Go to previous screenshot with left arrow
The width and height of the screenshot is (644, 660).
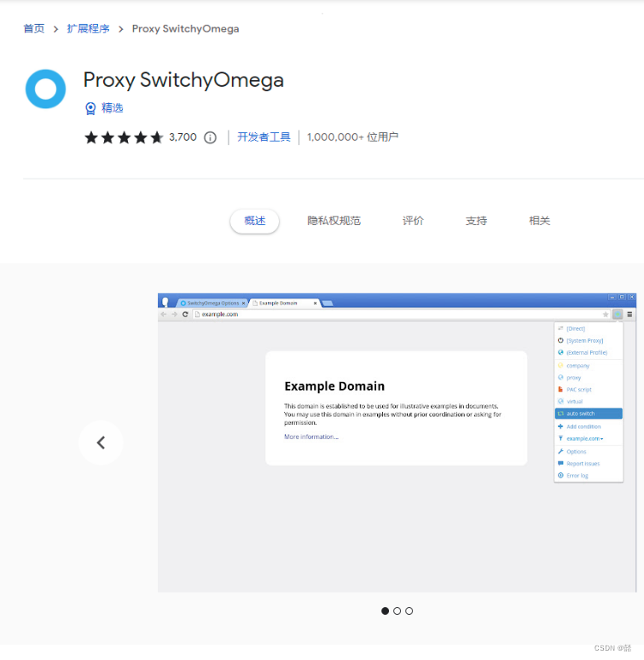click(101, 443)
